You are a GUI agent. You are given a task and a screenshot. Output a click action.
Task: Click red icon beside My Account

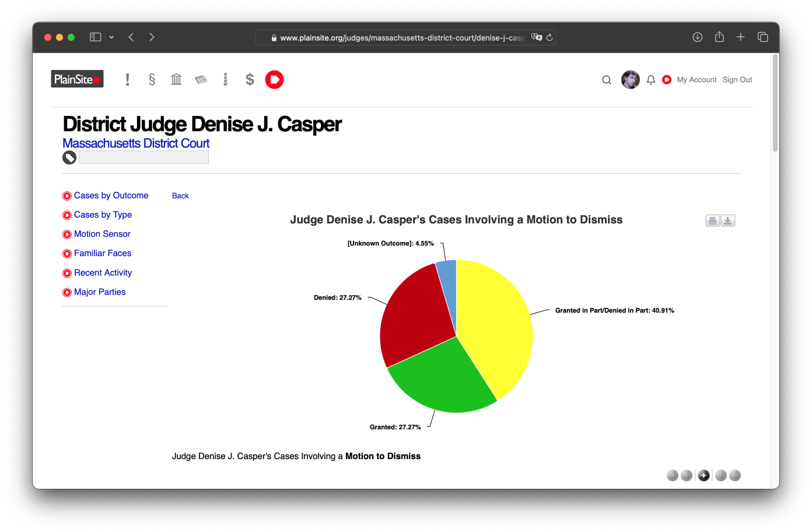pos(667,79)
